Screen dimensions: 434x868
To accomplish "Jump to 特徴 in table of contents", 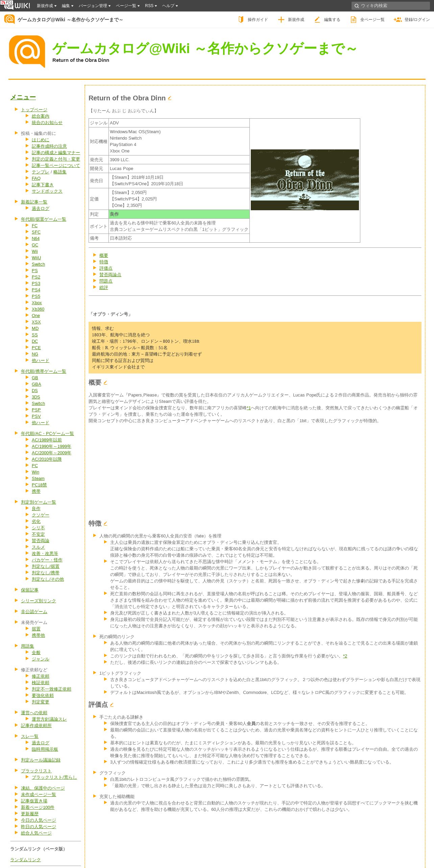I will [104, 262].
